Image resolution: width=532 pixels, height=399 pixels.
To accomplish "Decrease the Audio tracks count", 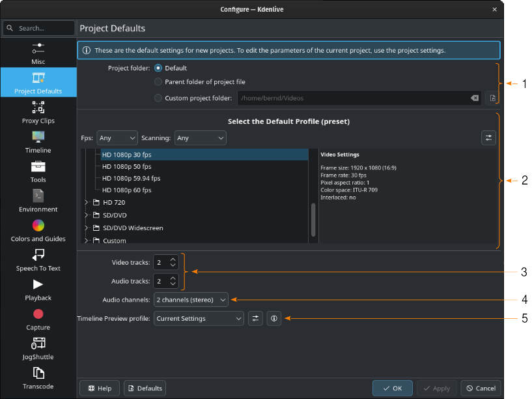I will 173,284.
